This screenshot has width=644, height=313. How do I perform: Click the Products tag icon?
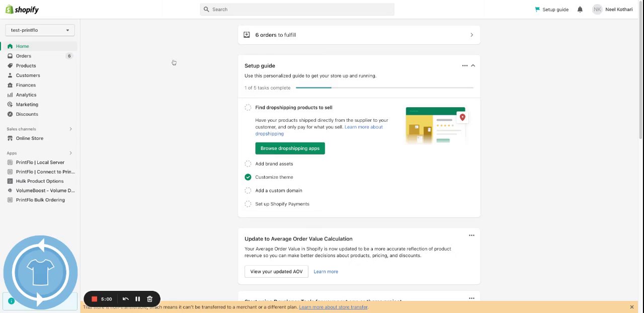[x=10, y=65]
